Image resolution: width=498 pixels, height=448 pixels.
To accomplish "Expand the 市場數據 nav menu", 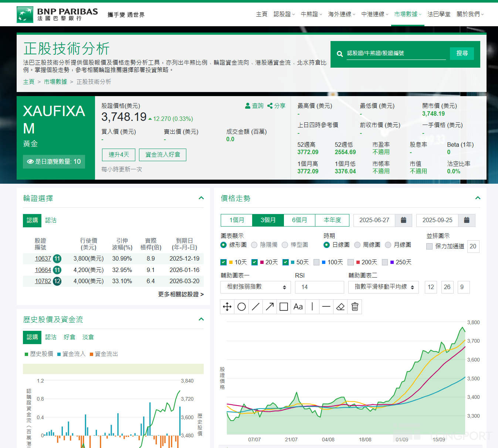I will pos(408,14).
